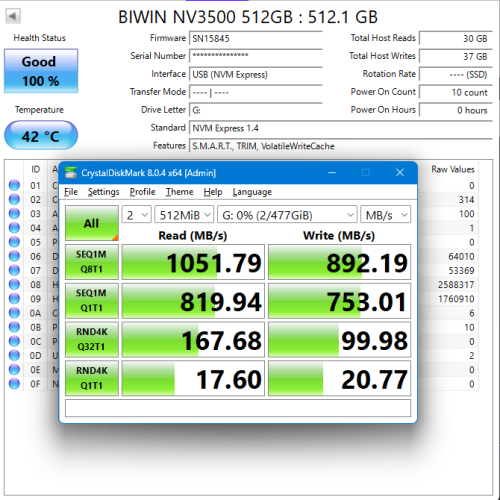Click the blue status orb for ID 01
Screen dimensions: 500x500
pos(14,185)
